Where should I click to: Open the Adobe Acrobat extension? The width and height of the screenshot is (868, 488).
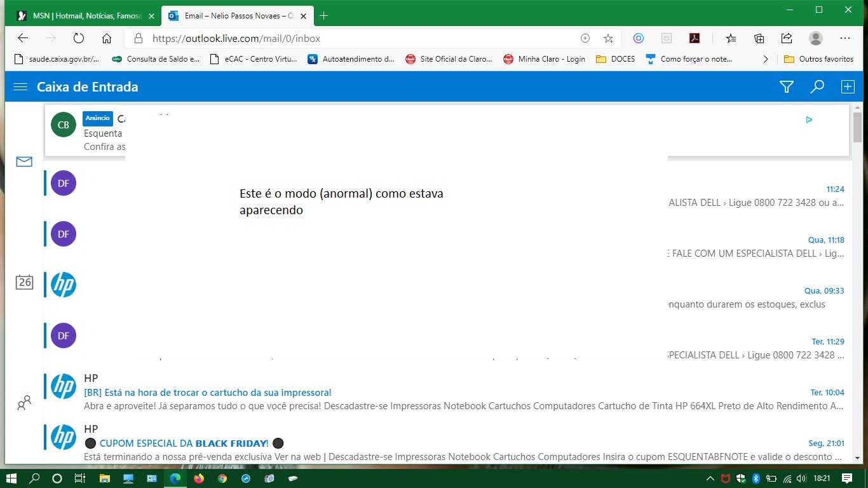[695, 38]
